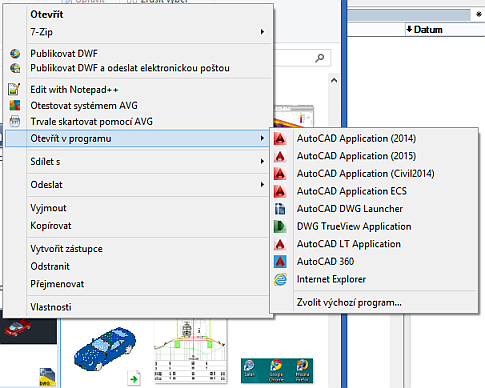Screen dimensions: 485x388
Task: Click the AutoCAD 360 icon
Action: pyautogui.click(x=280, y=262)
